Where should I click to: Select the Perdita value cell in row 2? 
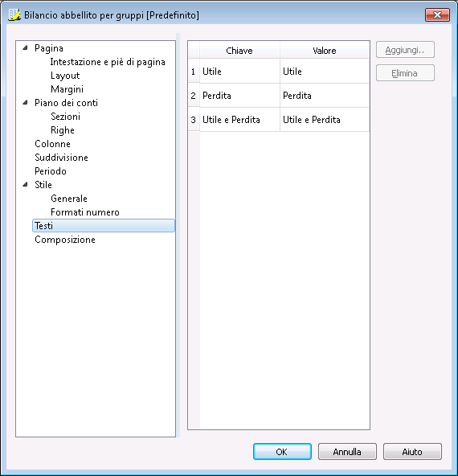tap(325, 96)
